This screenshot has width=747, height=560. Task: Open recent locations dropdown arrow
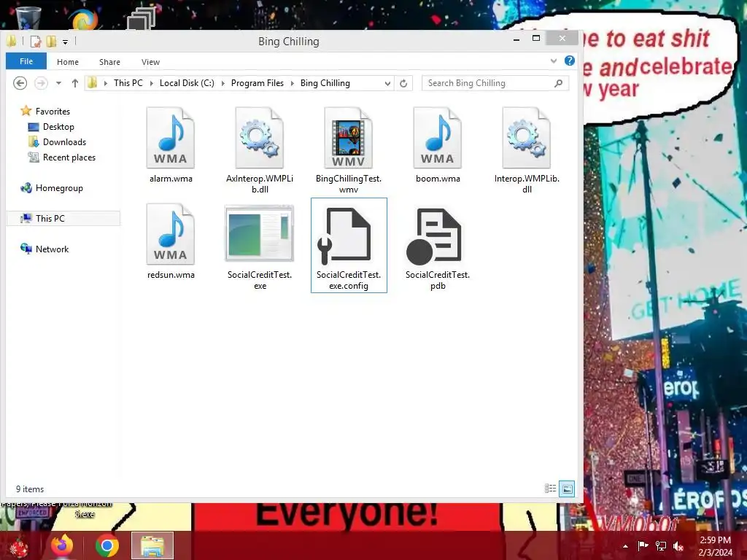point(58,83)
